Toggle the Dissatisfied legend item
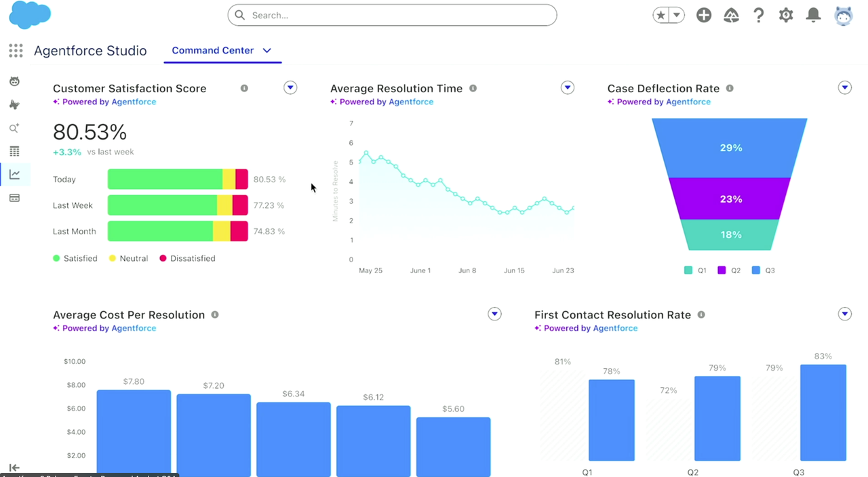Viewport: 868px width, 477px height. tap(187, 258)
